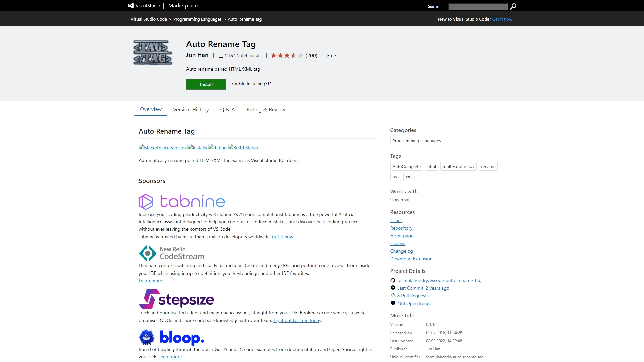644x362 pixels.
Task: Open formulahendry/vscode-auto-rename-tag repository link
Action: pyautogui.click(x=439, y=281)
